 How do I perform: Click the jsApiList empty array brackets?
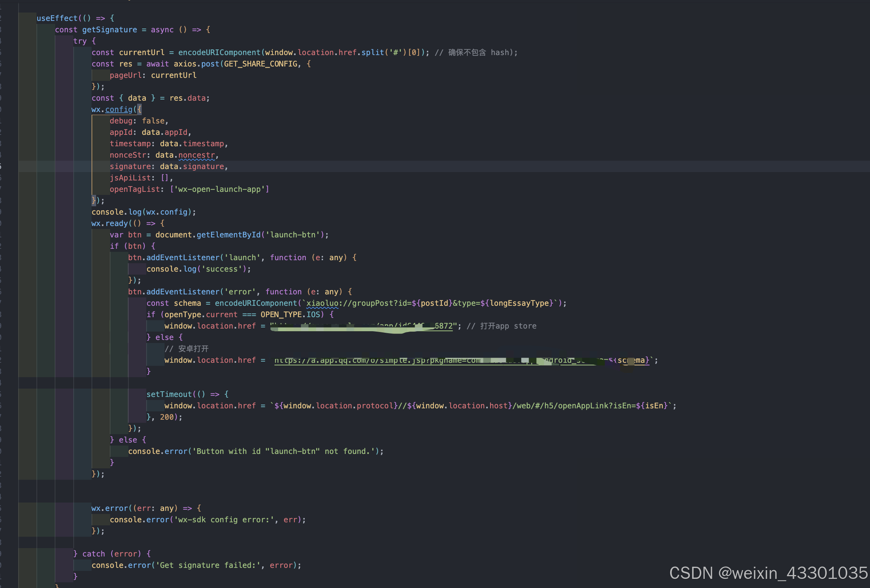click(x=165, y=178)
